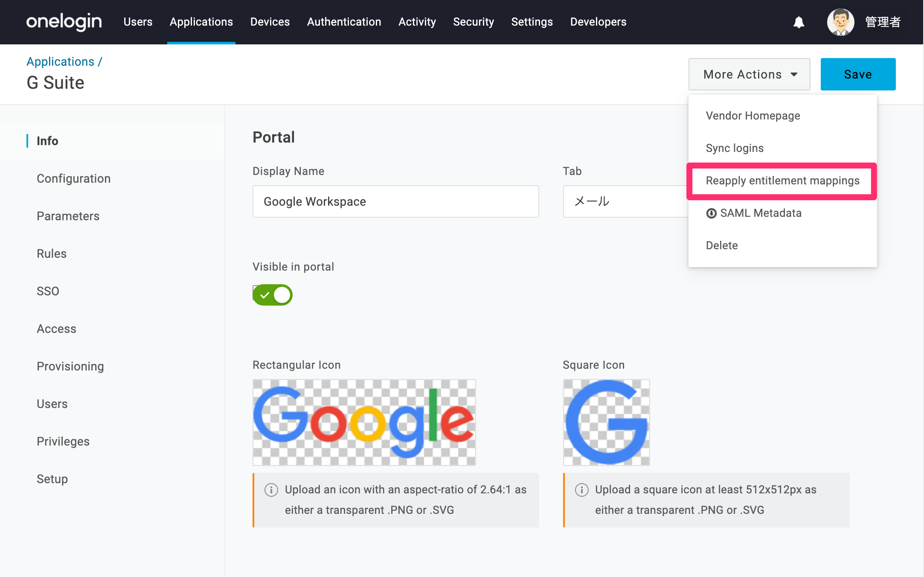Screen dimensions: 924x577
Task: Open the Tab selection dropdown
Action: pyautogui.click(x=626, y=201)
